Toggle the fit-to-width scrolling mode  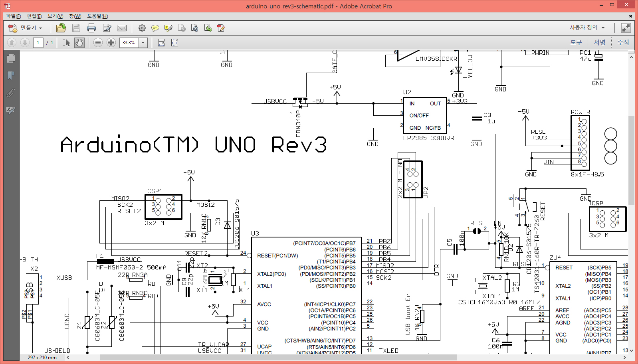161,43
